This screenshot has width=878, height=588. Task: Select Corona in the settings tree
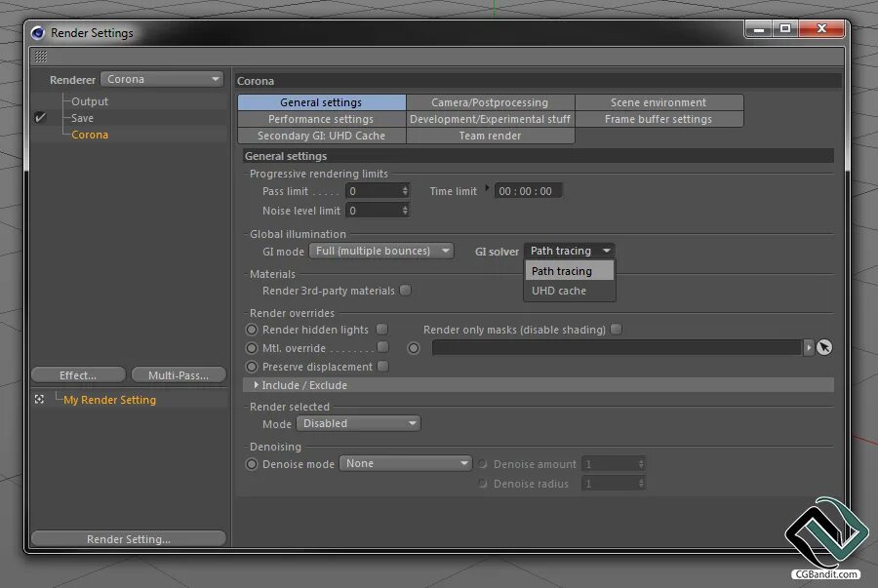pyautogui.click(x=90, y=135)
